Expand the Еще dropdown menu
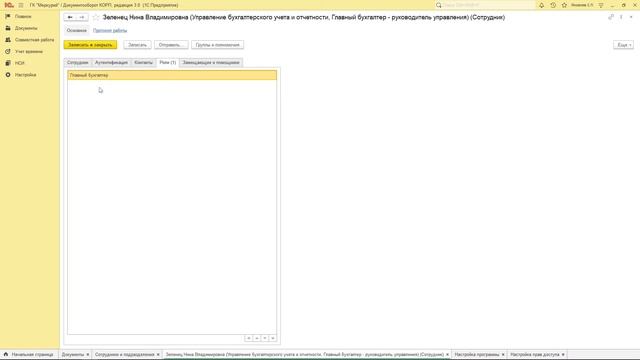Image resolution: width=640 pixels, height=360 pixels. pyautogui.click(x=623, y=45)
